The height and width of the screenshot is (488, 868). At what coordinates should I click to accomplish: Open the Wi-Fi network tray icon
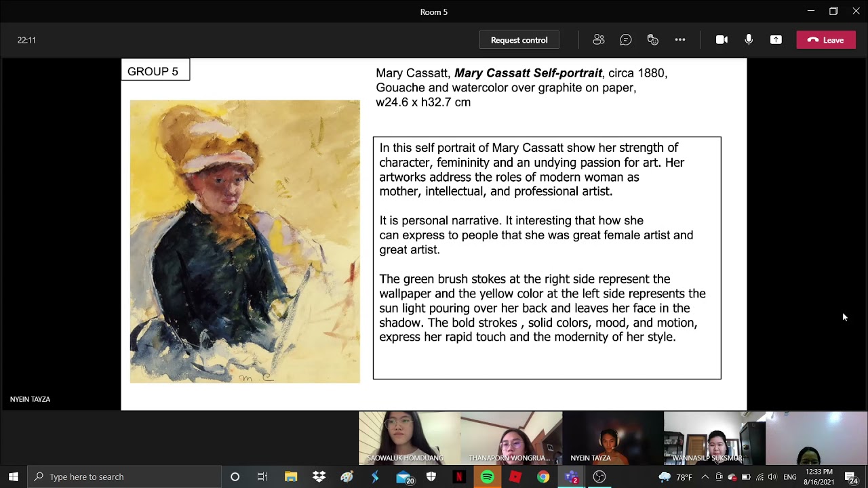(x=759, y=477)
